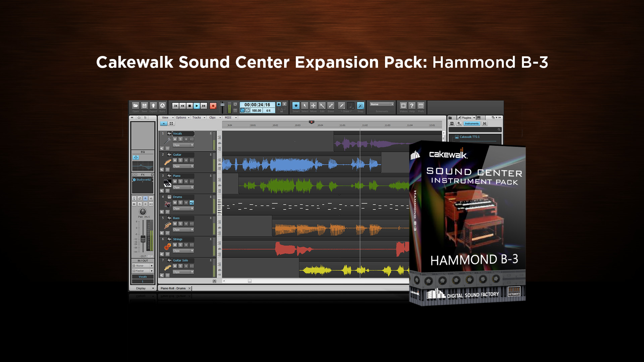The width and height of the screenshot is (644, 362).
Task: Click the Export project icon
Action: pos(153,106)
